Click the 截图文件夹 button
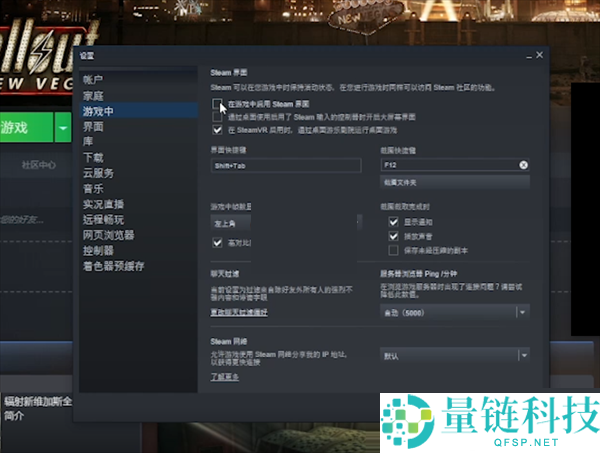This screenshot has height=453, width=600. (x=454, y=182)
